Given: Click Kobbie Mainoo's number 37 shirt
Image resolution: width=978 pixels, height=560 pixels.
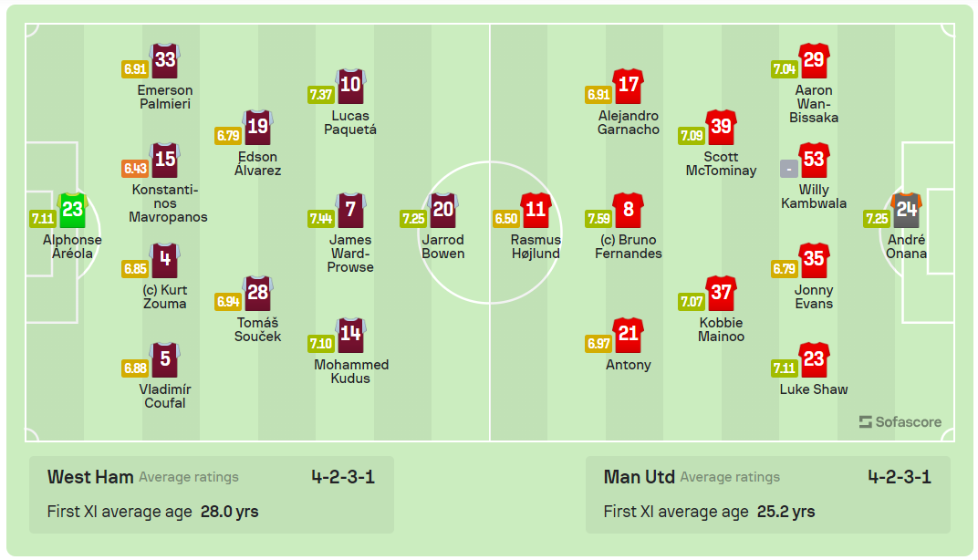Looking at the screenshot, I should [x=721, y=294].
